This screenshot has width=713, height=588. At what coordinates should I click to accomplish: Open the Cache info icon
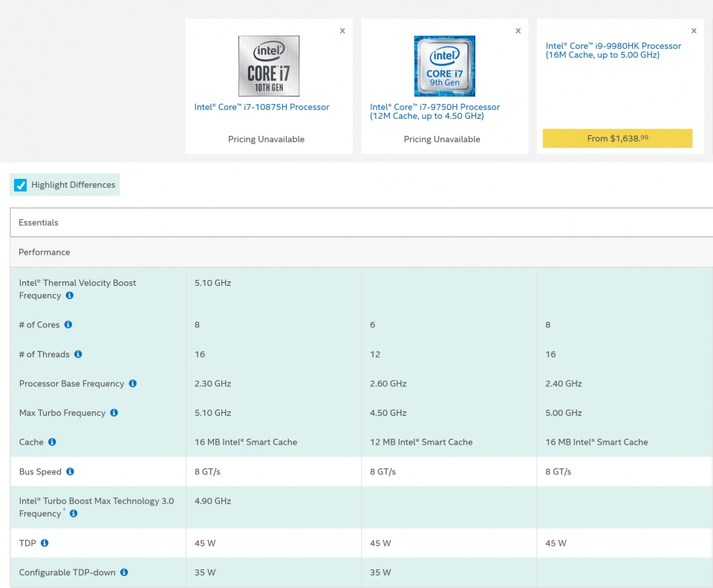click(x=52, y=442)
